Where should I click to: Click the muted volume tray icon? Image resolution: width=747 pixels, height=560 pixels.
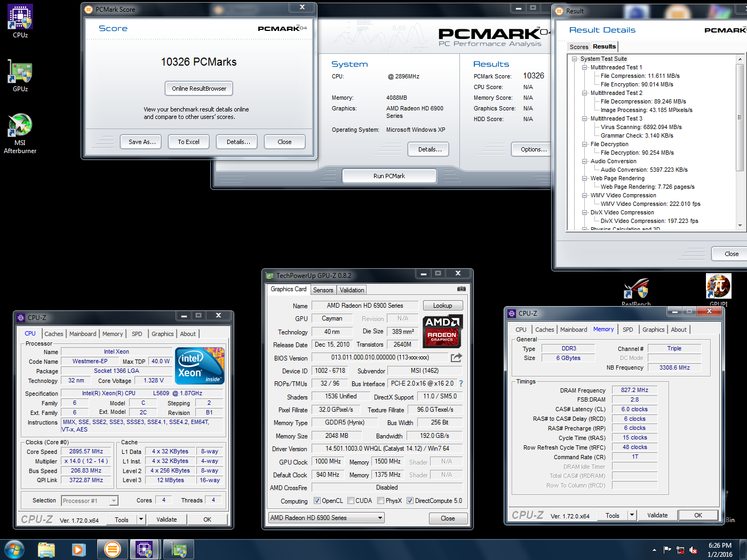coord(693,550)
